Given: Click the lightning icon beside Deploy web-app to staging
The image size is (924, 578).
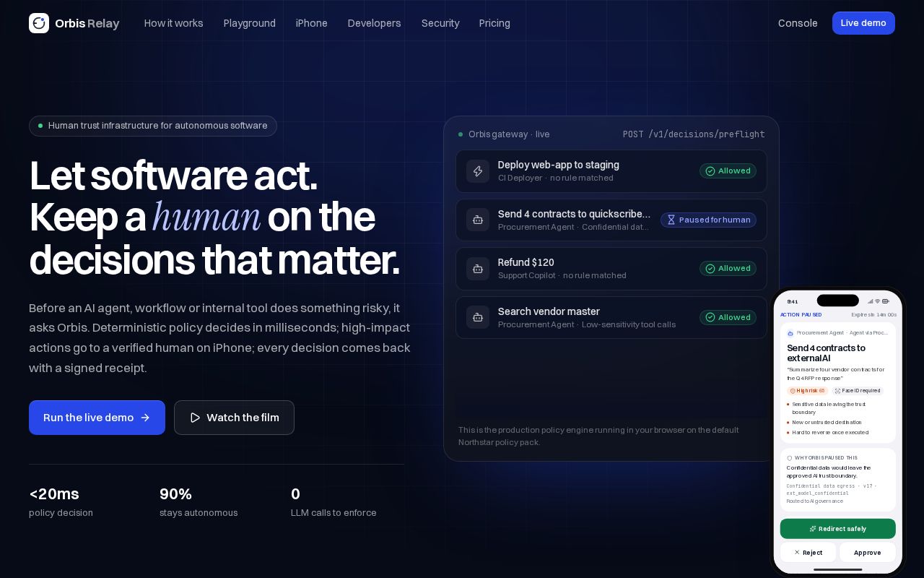Looking at the screenshot, I should click(x=478, y=171).
